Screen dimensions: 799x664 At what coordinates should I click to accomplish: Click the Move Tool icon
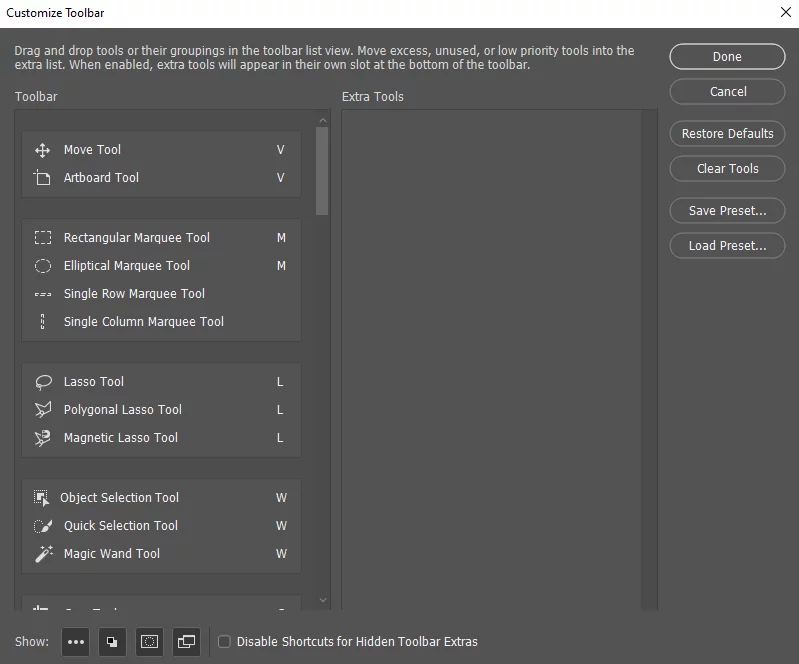coord(42,150)
